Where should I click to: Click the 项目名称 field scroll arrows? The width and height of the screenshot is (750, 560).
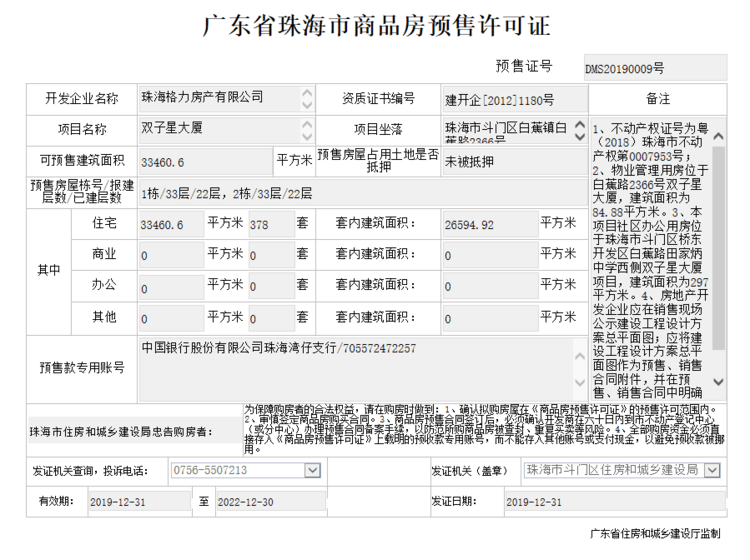[306, 129]
